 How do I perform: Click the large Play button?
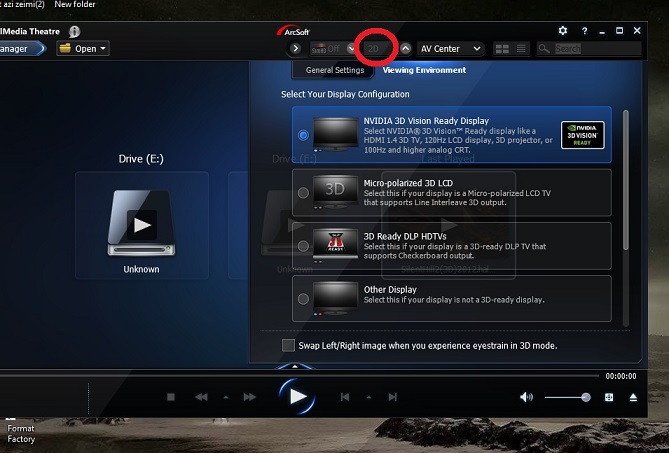(297, 397)
